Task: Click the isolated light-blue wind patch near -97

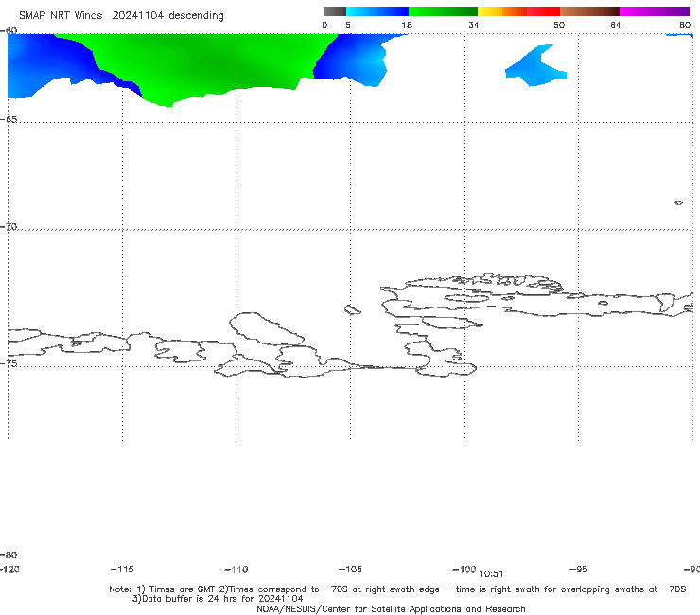Action: coord(535,66)
